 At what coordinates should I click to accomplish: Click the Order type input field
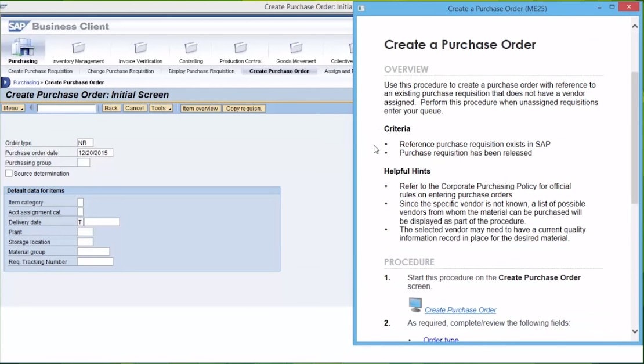(85, 143)
